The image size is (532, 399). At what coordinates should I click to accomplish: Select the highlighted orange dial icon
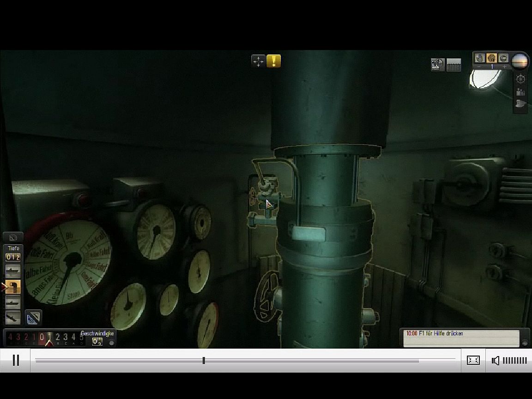click(x=492, y=58)
